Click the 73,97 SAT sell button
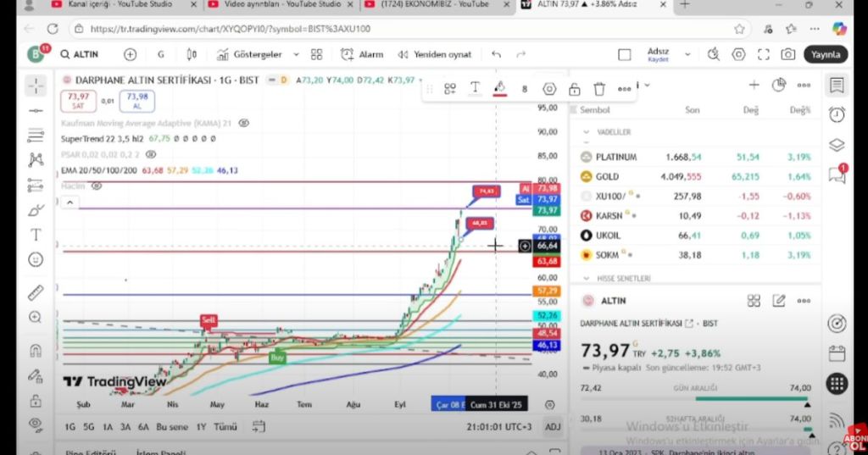 point(78,101)
